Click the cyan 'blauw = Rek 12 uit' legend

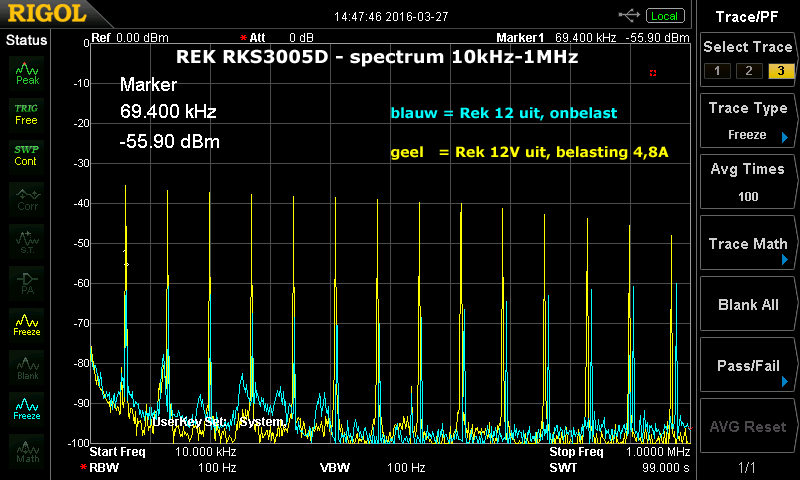(504, 113)
